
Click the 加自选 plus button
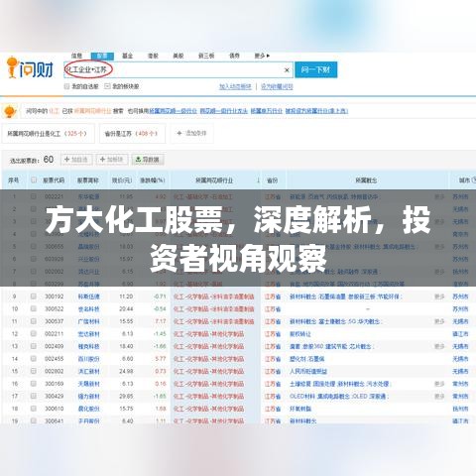tap(76, 160)
